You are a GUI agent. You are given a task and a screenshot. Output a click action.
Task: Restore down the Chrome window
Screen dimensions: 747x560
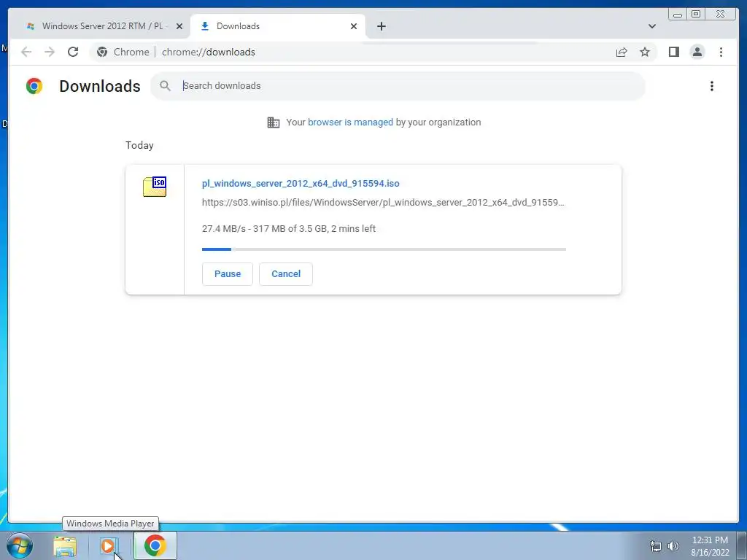click(695, 15)
